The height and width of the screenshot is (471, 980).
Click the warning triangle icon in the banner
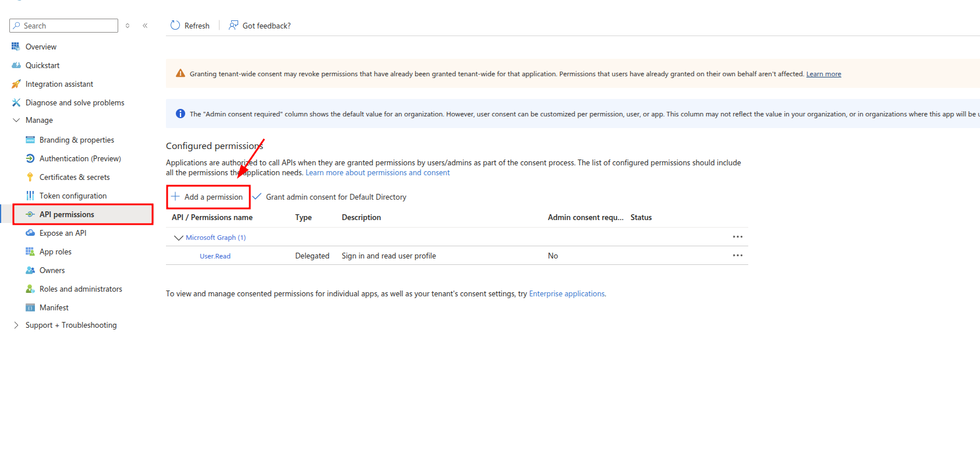click(x=181, y=73)
